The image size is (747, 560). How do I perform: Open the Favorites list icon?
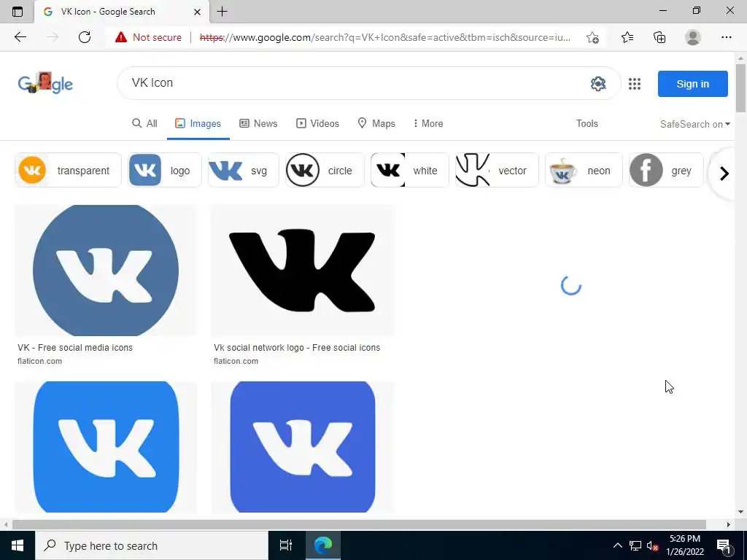point(627,37)
